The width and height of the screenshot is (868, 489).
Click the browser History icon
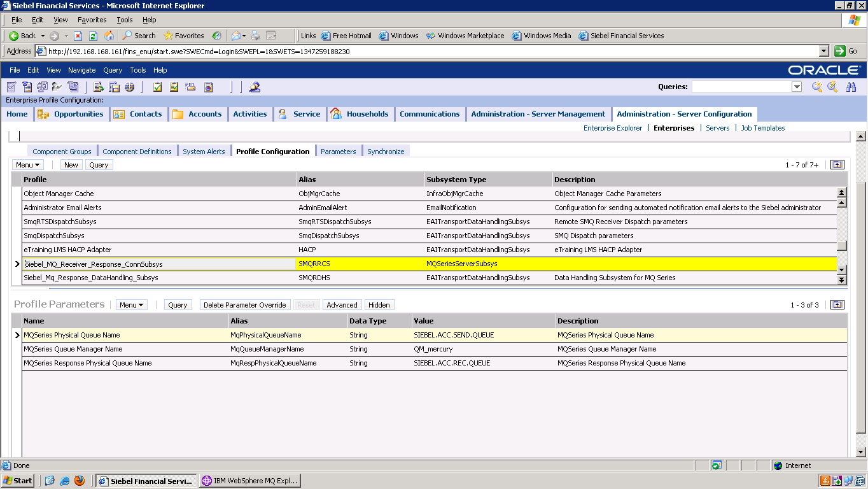[216, 36]
